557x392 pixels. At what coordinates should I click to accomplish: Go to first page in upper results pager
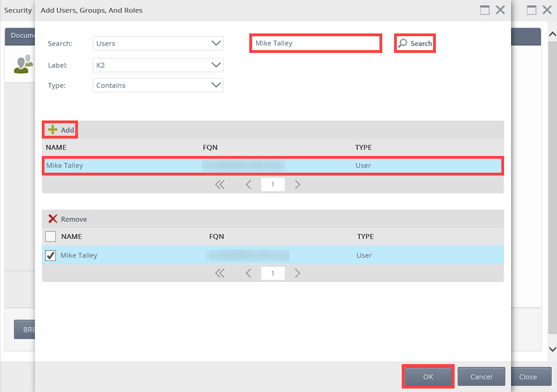click(220, 185)
